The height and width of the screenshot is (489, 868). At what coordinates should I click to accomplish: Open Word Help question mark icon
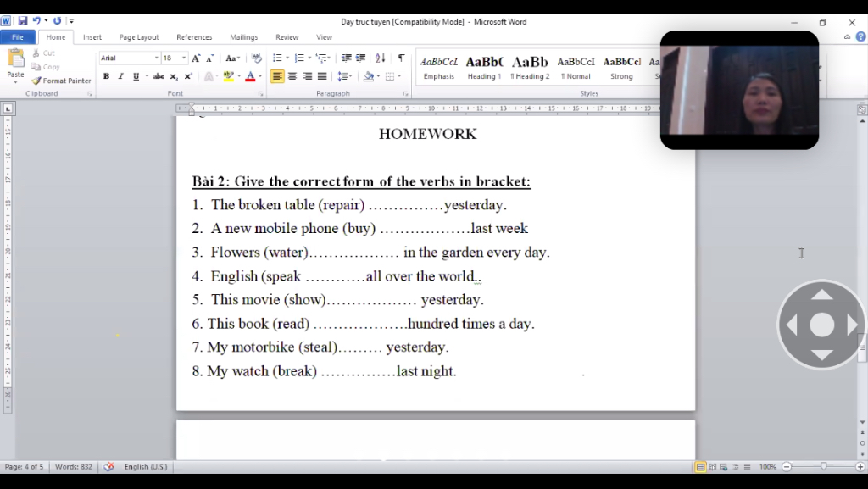(861, 37)
